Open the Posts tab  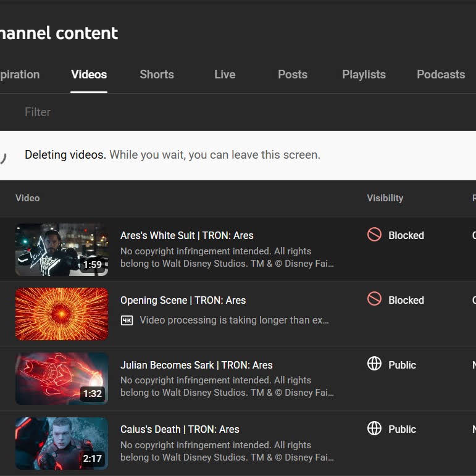tap(293, 75)
